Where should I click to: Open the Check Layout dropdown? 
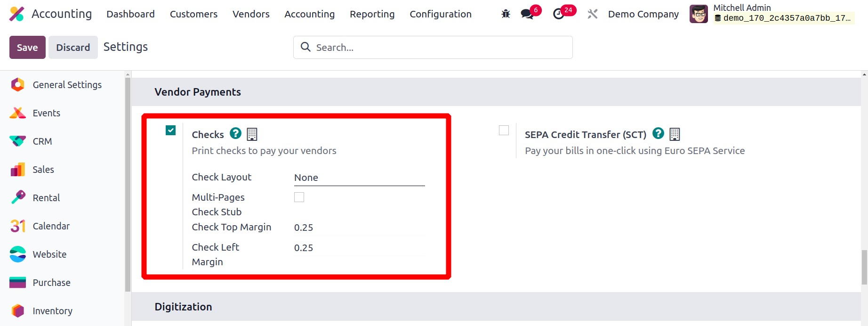tap(359, 178)
